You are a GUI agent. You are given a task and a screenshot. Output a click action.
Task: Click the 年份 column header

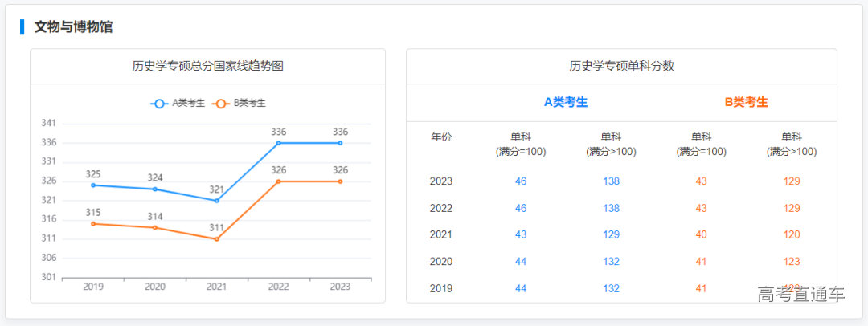click(441, 137)
